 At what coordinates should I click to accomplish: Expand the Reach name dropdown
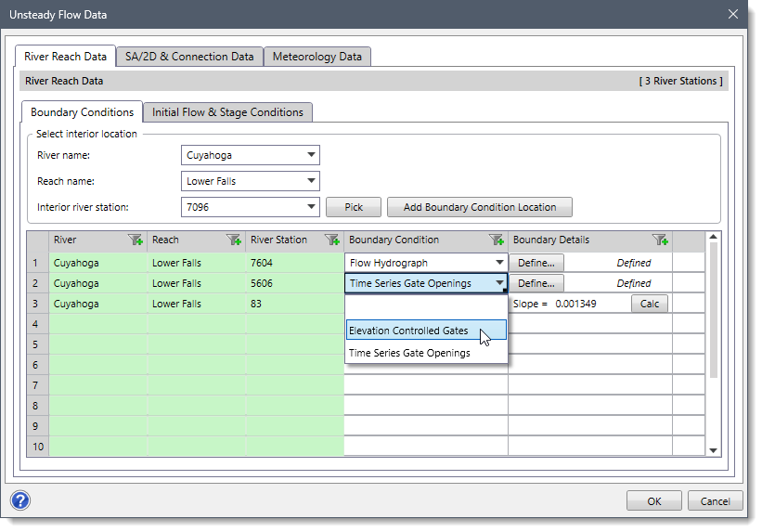tap(311, 181)
